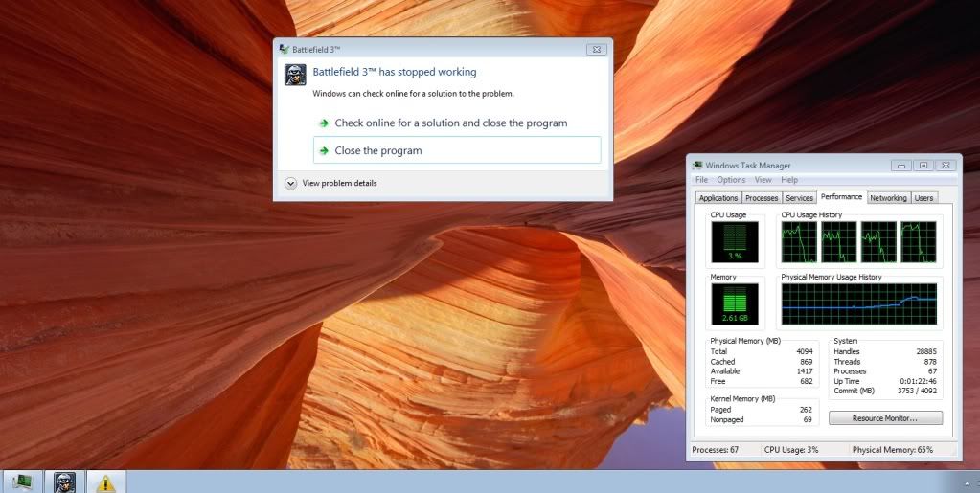Click the Battlefield 3 dialog title bar icon
This screenshot has height=493, width=980.
click(285, 50)
